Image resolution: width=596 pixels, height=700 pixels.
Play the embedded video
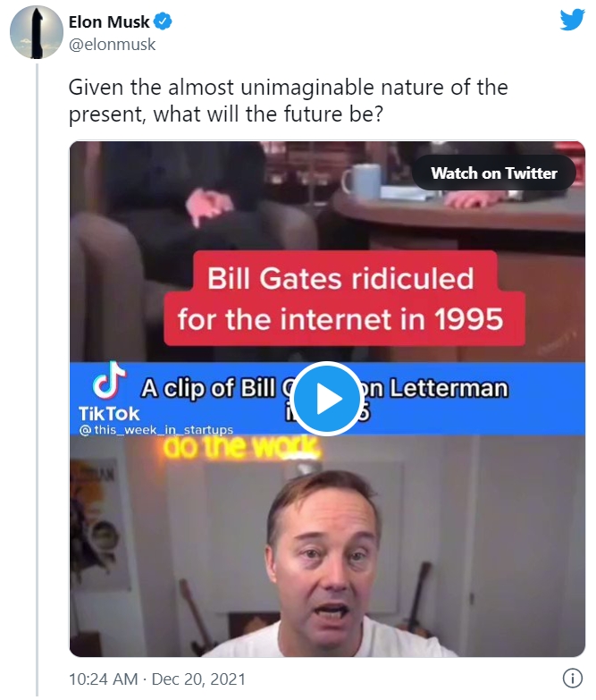click(x=327, y=399)
